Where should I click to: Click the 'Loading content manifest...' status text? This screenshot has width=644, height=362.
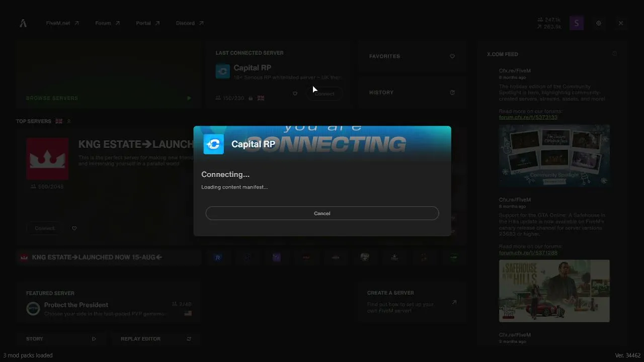pos(234,187)
